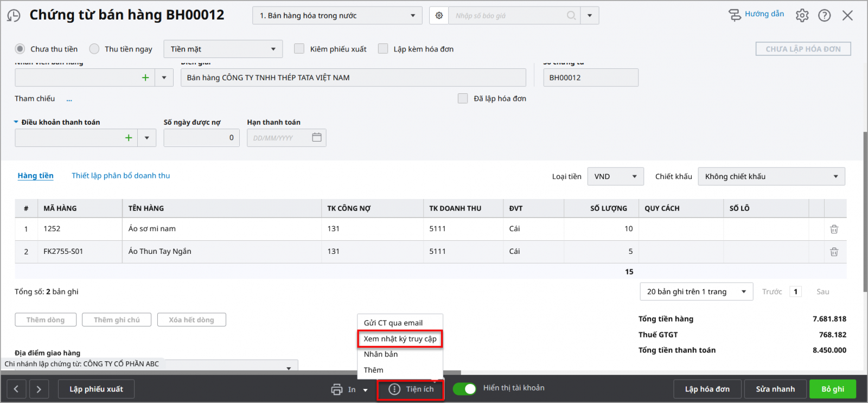Choose Xem nhật ký truy cập menu item

click(400, 339)
